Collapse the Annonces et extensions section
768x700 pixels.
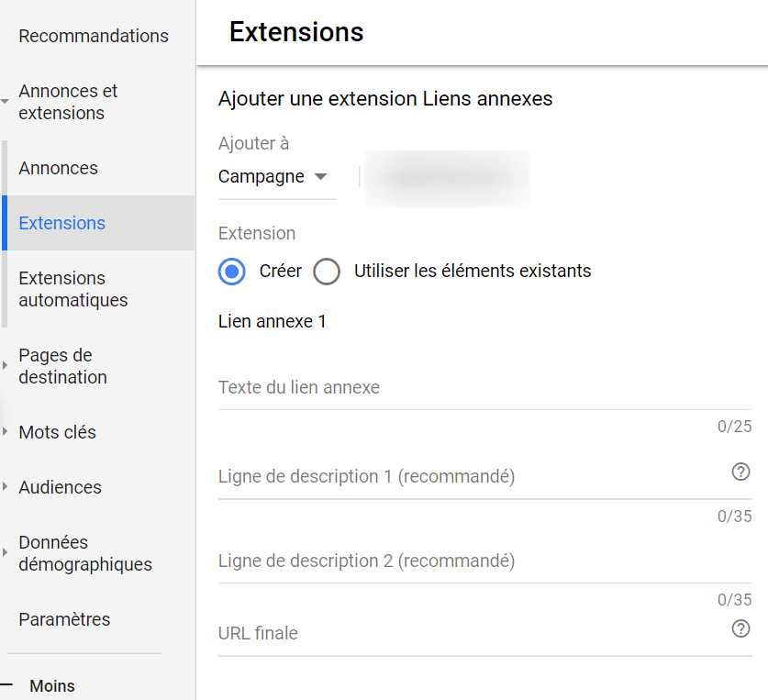[x=6, y=102]
